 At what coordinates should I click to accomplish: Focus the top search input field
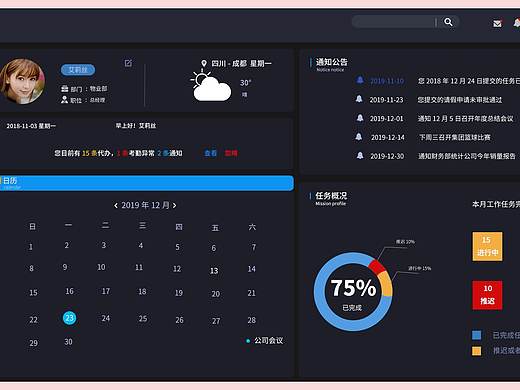pyautogui.click(x=394, y=22)
